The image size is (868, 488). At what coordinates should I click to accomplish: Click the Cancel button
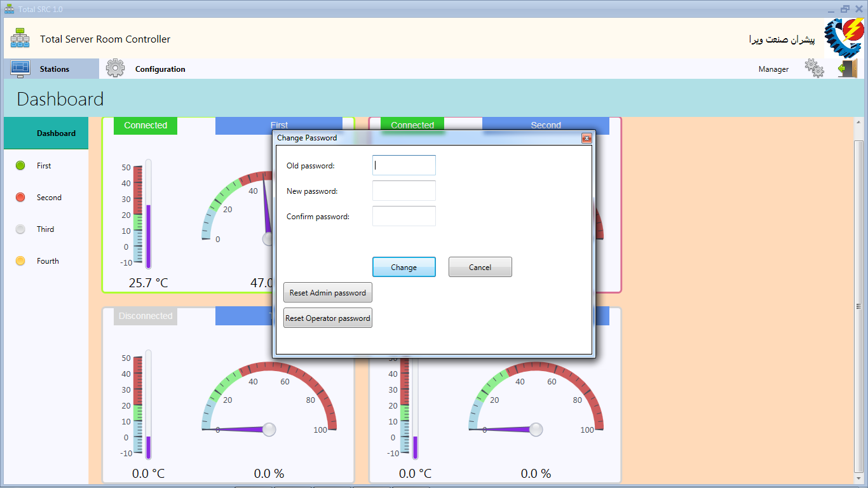480,267
